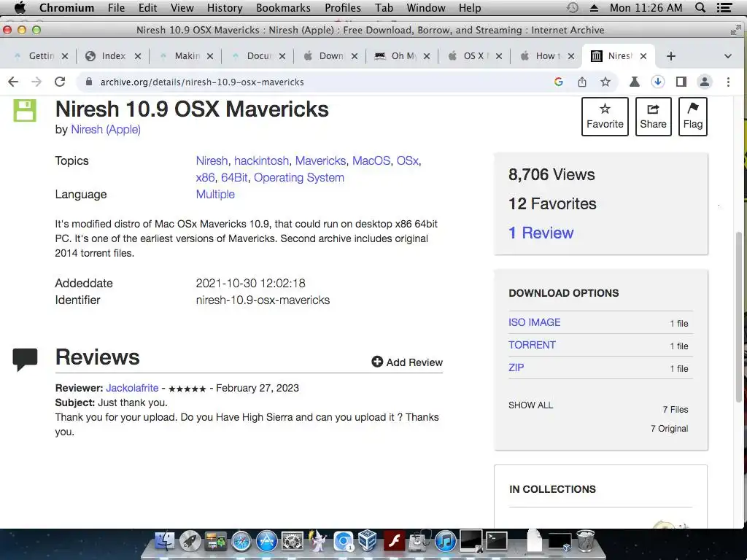Expand the tab search chevron
Viewport: 747px width, 560px height.
tap(727, 56)
